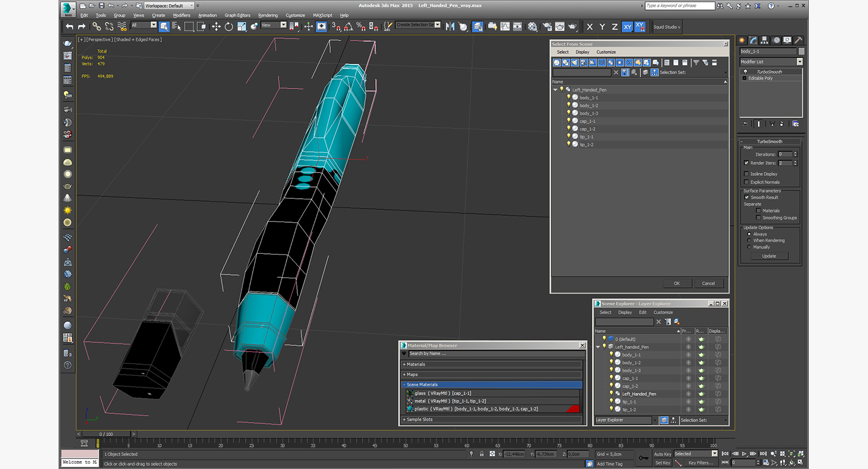
Task: Toggle Display Geometry filter in Select From Scene
Action: click(557, 63)
